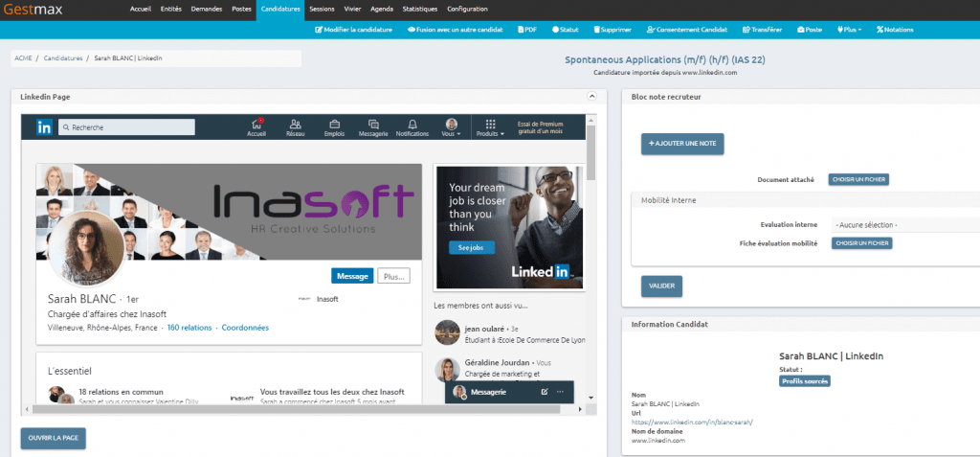Export candidate as PDF
Image resolution: width=980 pixels, height=457 pixels.
[527, 30]
